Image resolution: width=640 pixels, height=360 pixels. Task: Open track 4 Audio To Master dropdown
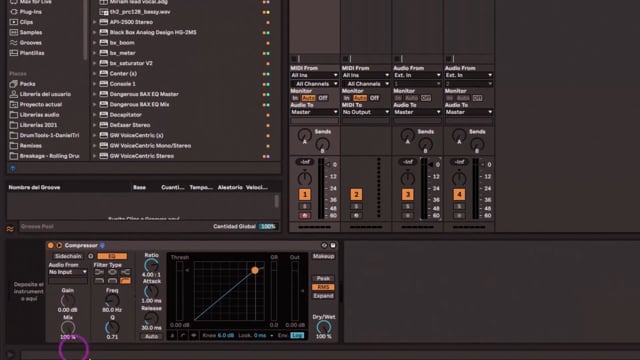(469, 112)
